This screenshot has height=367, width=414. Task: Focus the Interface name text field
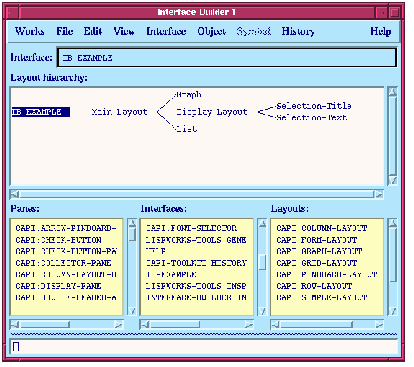coord(227,58)
